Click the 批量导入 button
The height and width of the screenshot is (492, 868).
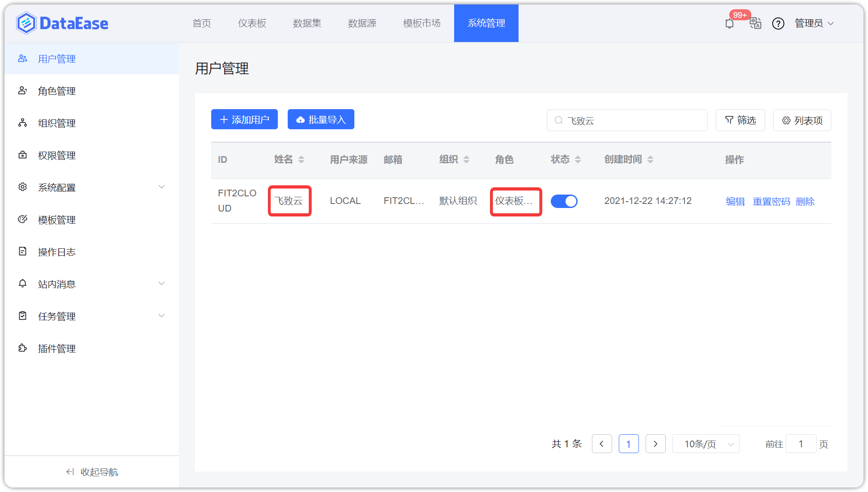point(321,119)
